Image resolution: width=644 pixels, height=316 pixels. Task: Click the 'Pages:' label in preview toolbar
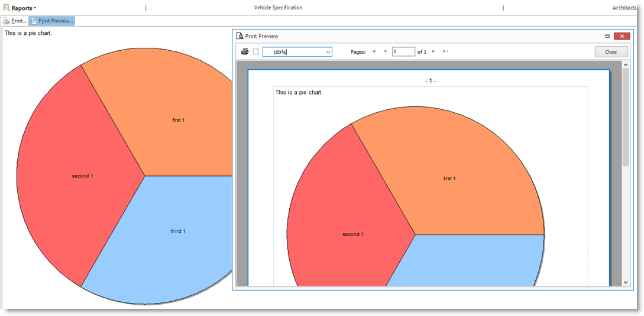(358, 52)
